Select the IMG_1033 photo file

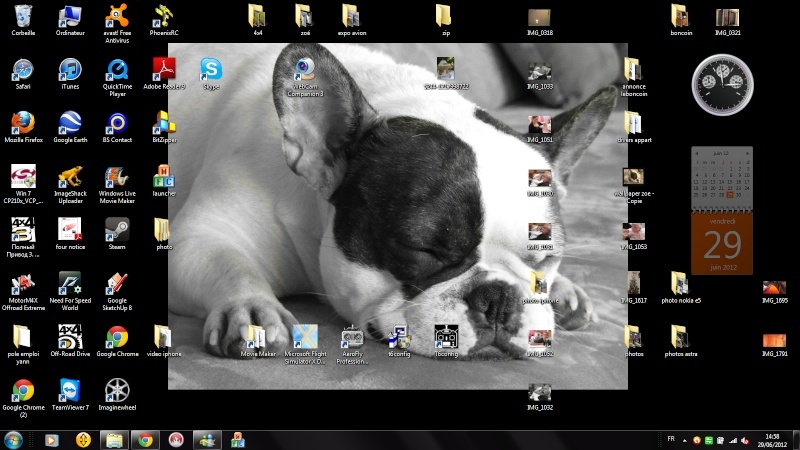point(539,77)
